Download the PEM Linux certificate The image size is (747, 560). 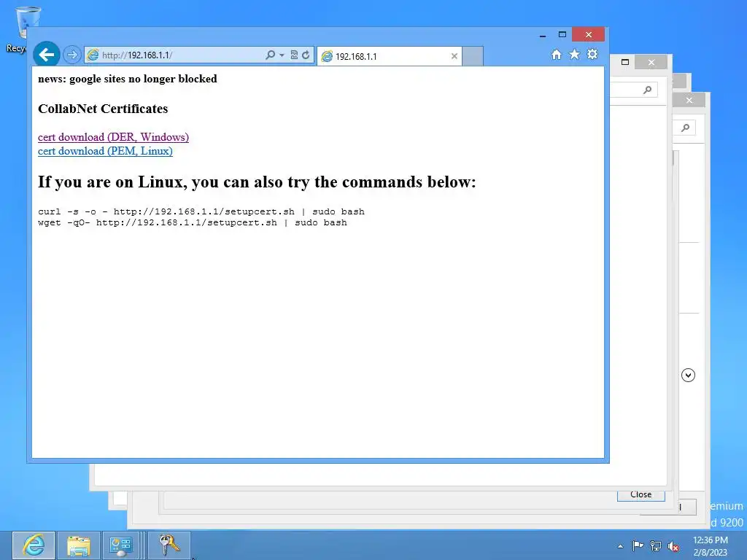click(105, 151)
